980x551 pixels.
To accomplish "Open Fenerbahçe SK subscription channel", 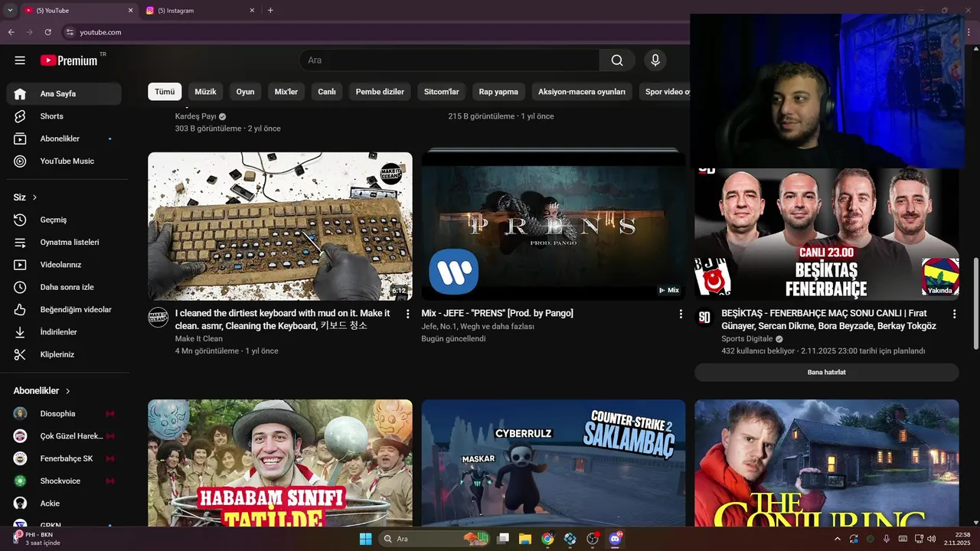I will point(64,458).
